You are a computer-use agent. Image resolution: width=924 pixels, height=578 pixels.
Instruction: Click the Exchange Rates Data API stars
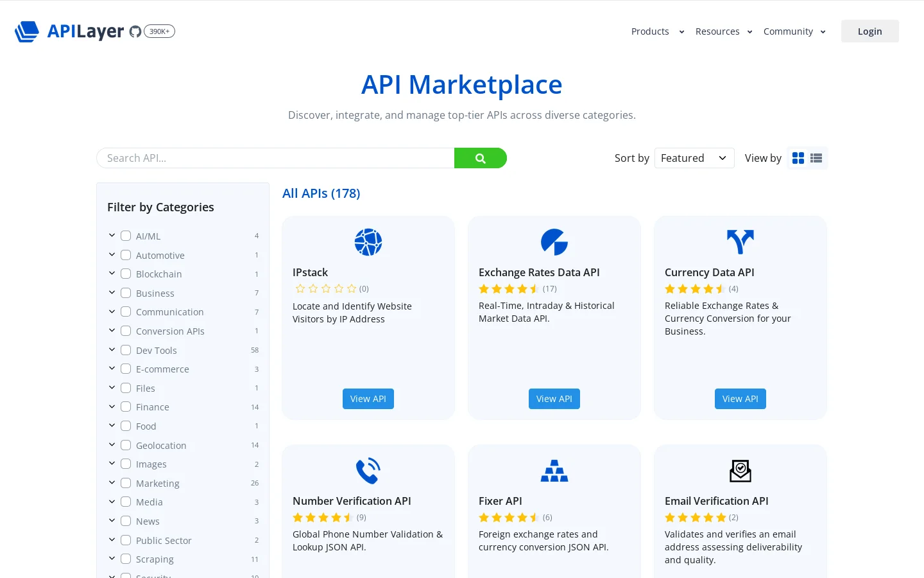(509, 289)
